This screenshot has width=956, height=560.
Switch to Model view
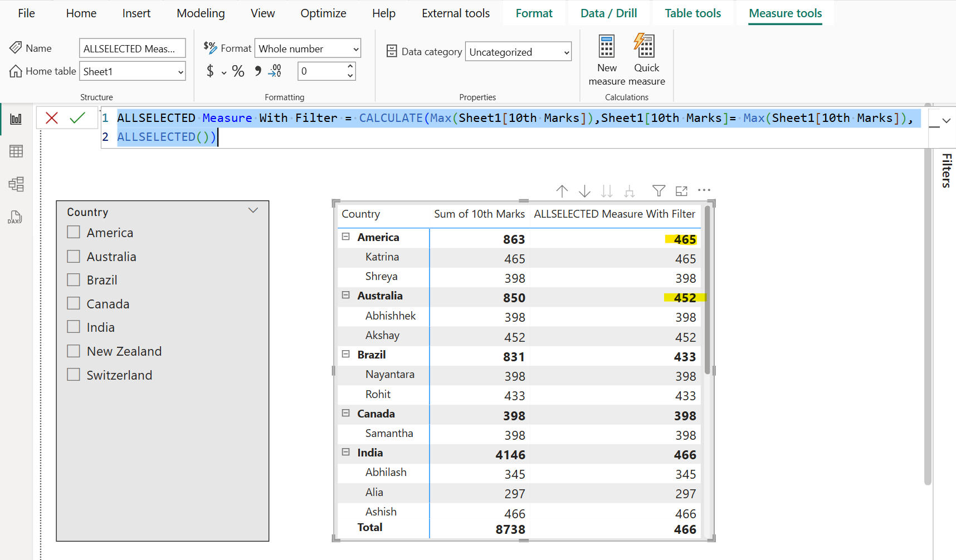pyautogui.click(x=16, y=184)
